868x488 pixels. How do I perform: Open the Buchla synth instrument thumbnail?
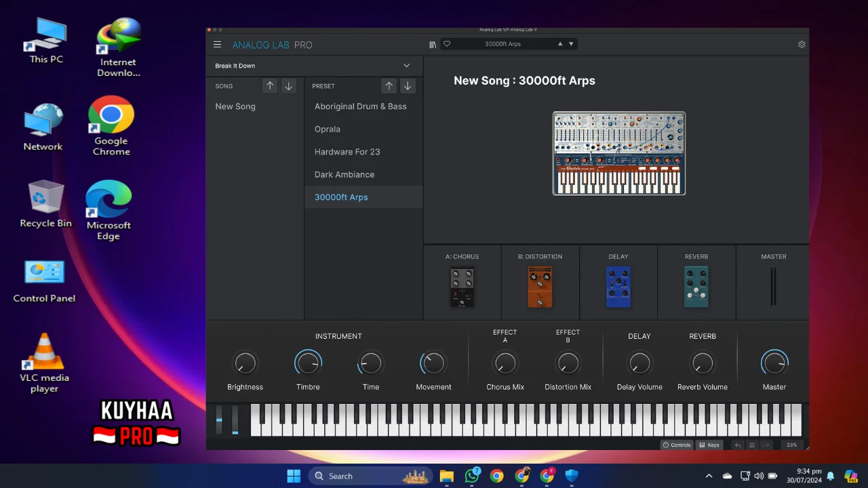click(x=619, y=153)
